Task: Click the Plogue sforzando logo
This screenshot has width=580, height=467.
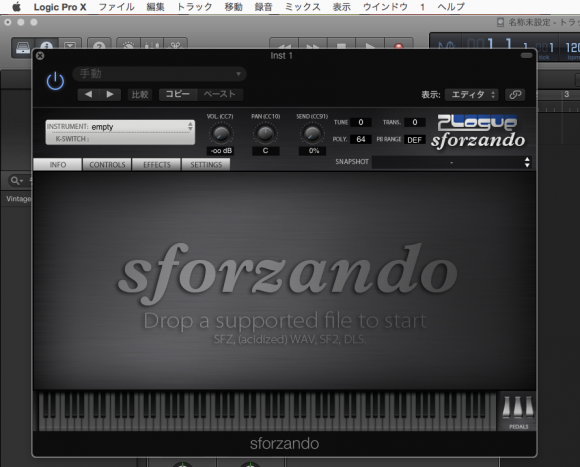Action: pyautogui.click(x=478, y=132)
